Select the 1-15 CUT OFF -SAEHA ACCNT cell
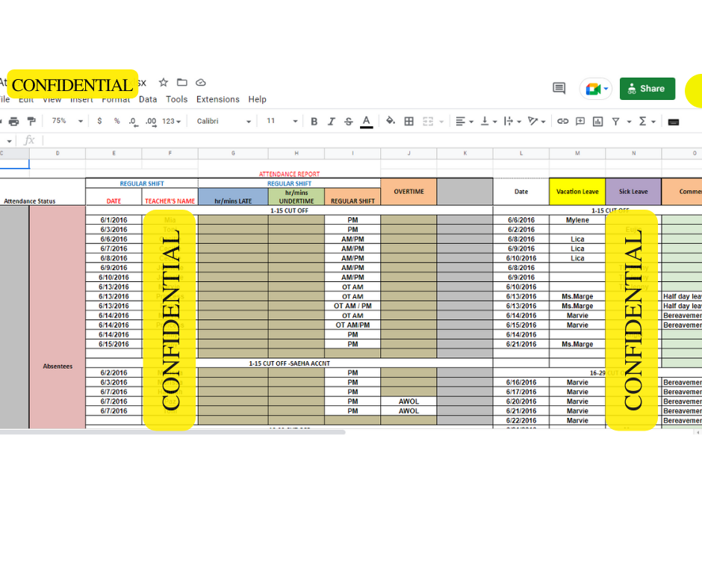The image size is (702, 588). [289, 363]
